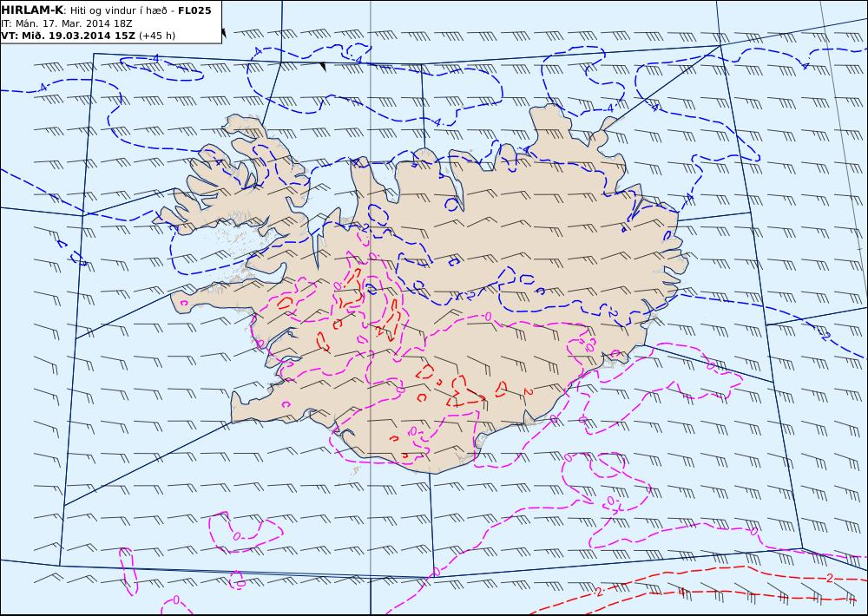Click the 'Hiti og vindur í hæð' caption
Viewport: 868px width, 616px height.
click(x=118, y=10)
